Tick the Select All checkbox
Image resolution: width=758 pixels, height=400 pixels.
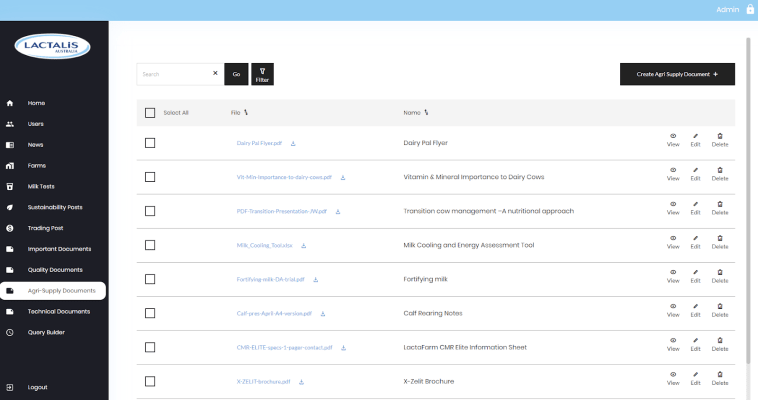[x=150, y=113]
